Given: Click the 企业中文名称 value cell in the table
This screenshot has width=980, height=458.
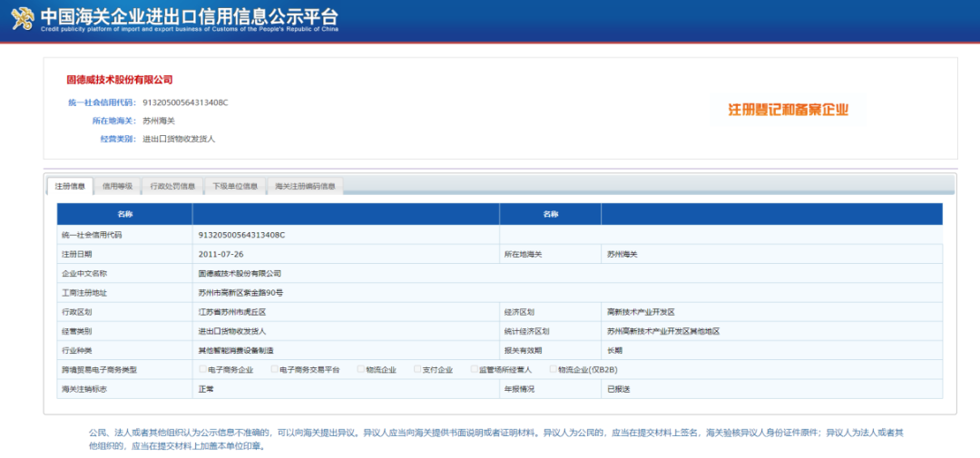Looking at the screenshot, I should tap(567, 274).
